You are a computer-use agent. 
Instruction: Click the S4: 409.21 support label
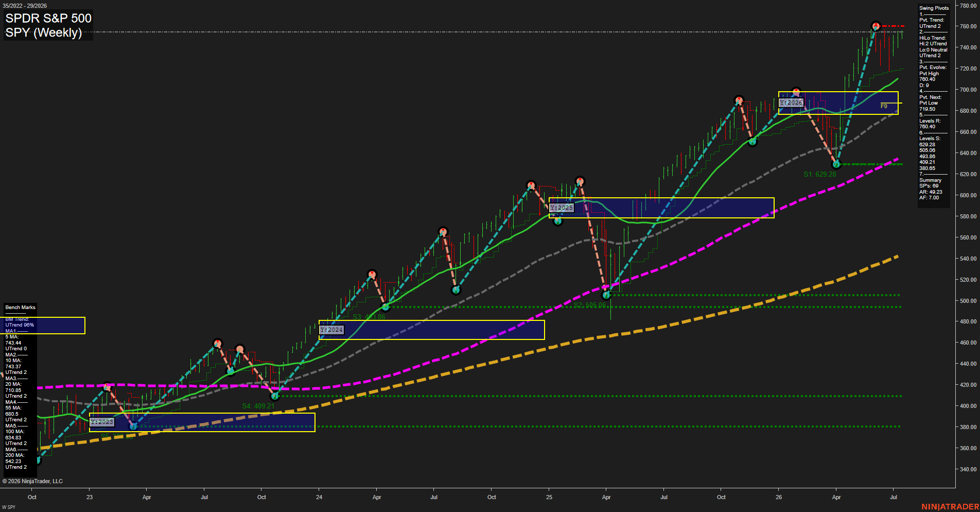pyautogui.click(x=258, y=406)
